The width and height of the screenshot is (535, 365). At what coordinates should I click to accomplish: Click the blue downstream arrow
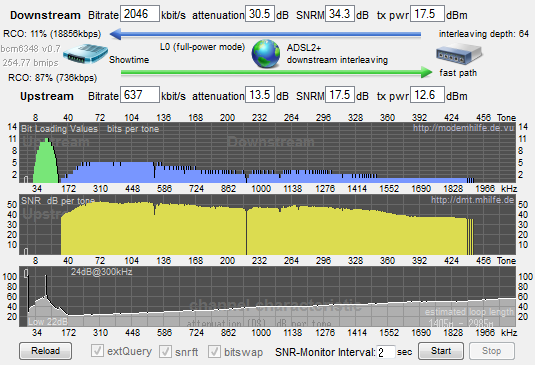coord(265,34)
